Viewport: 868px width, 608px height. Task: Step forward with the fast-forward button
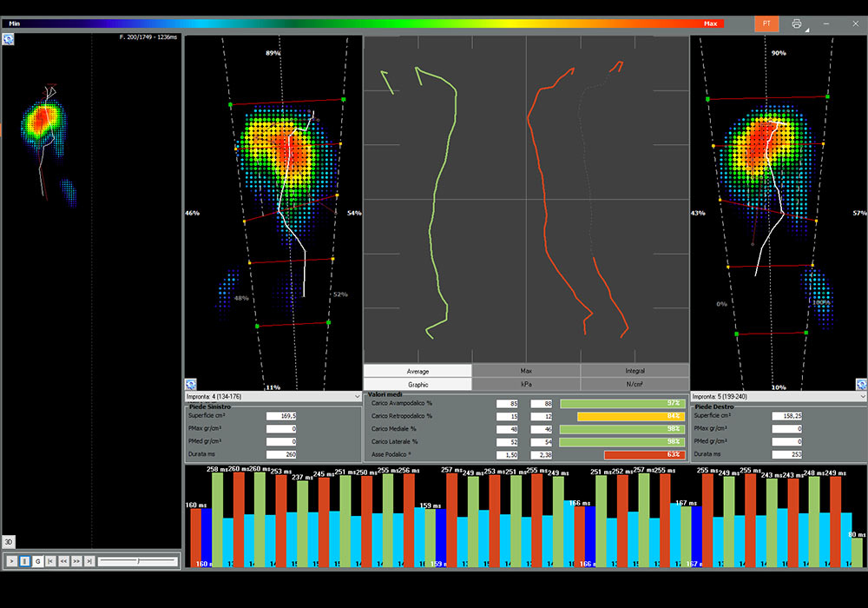point(76,561)
